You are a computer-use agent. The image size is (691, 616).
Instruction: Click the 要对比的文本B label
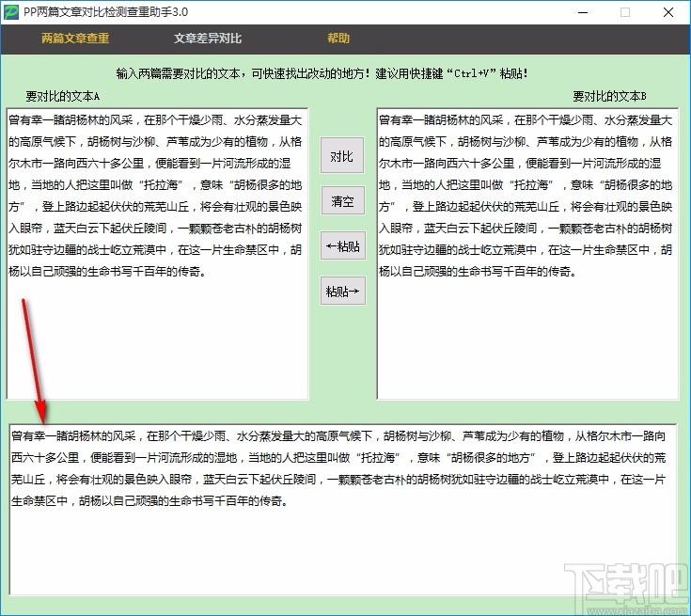610,97
